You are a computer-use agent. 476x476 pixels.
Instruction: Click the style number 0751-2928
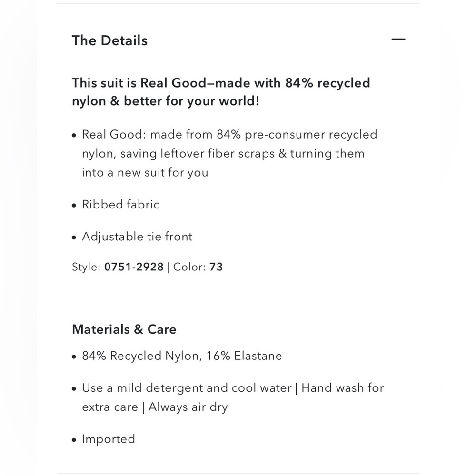[134, 267]
